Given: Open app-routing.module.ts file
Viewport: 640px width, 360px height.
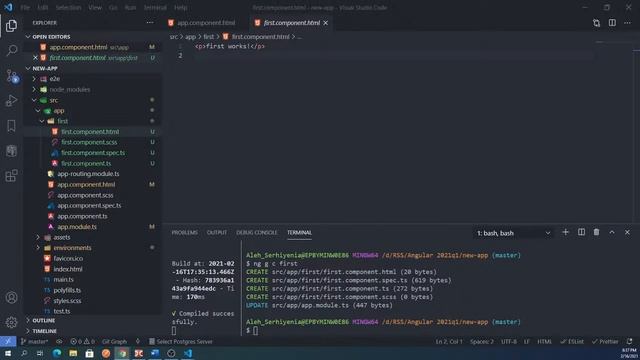Looking at the screenshot, I should pyautogui.click(x=88, y=174).
